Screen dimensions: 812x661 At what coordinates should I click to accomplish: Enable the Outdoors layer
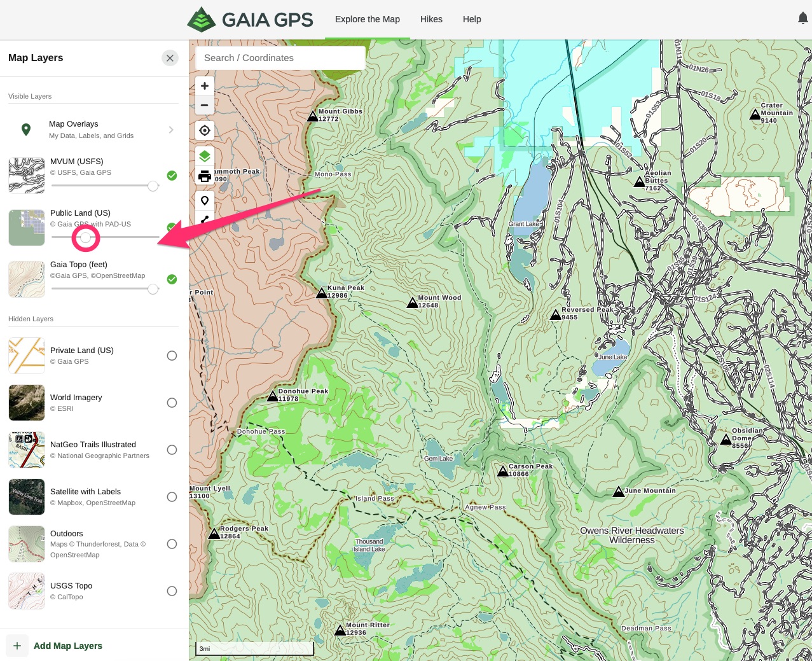(x=172, y=544)
